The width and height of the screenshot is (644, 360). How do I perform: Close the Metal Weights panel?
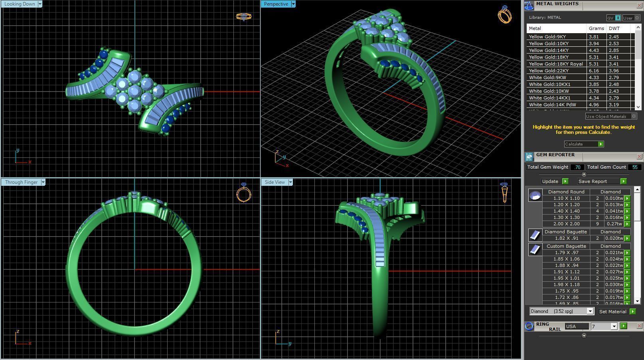(639, 6)
